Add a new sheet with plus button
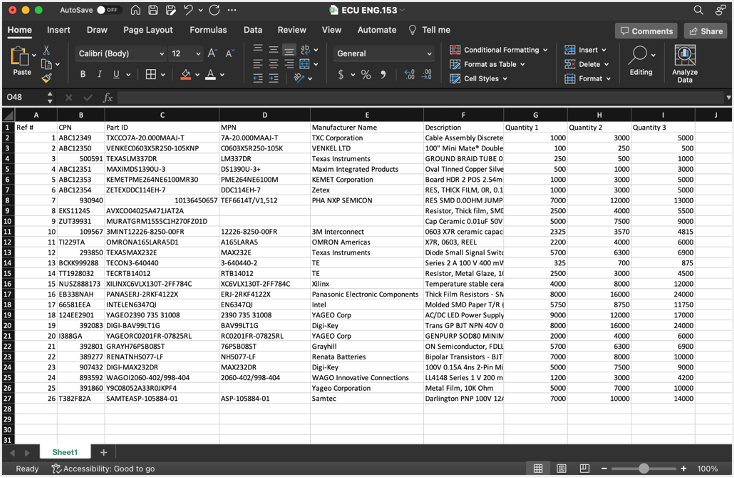This screenshot has width=734, height=478. click(103, 452)
